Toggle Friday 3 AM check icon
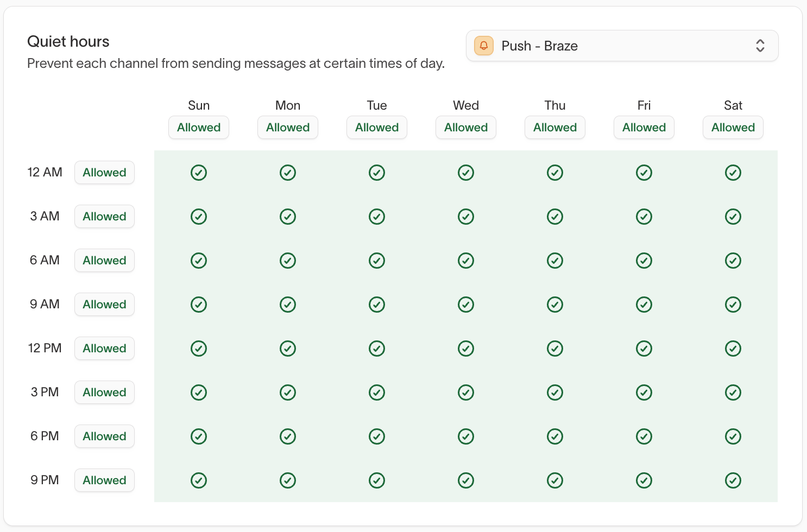This screenshot has height=532, width=807. [x=644, y=217]
